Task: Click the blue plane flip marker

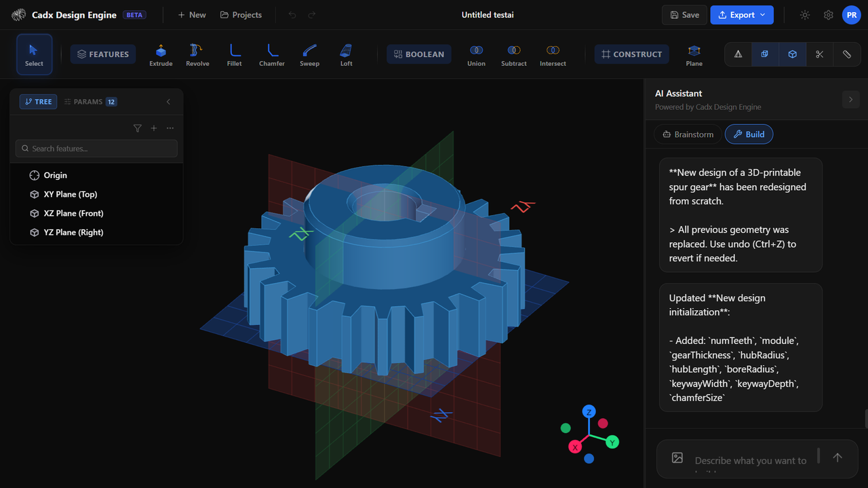Action: [x=441, y=415]
